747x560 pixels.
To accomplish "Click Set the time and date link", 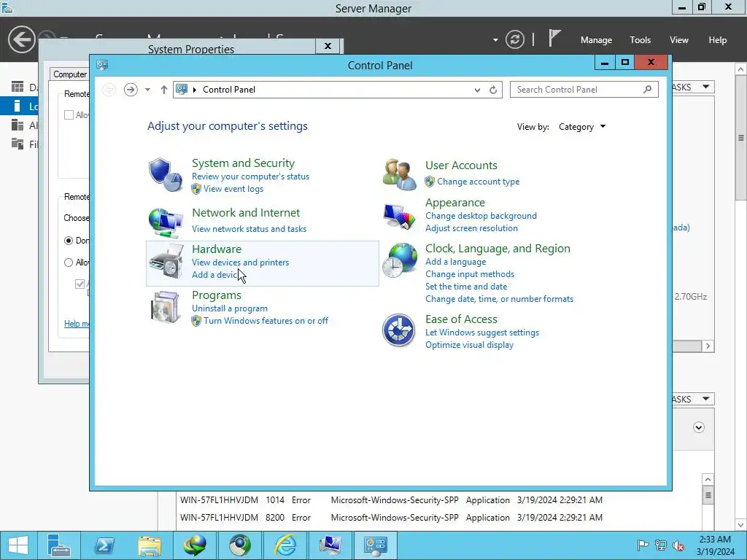I will (x=466, y=287).
